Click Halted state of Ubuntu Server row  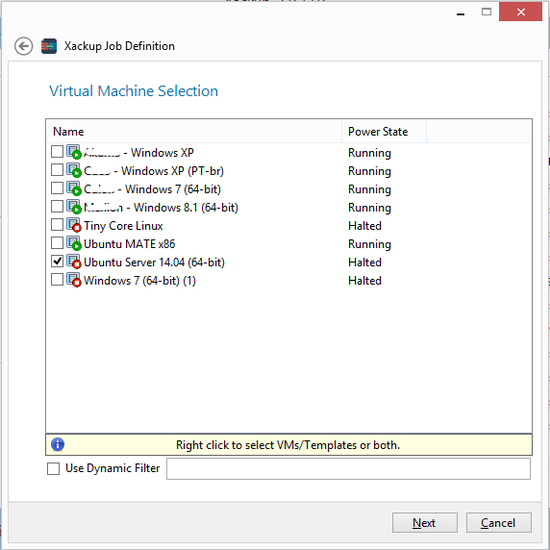pos(364,262)
